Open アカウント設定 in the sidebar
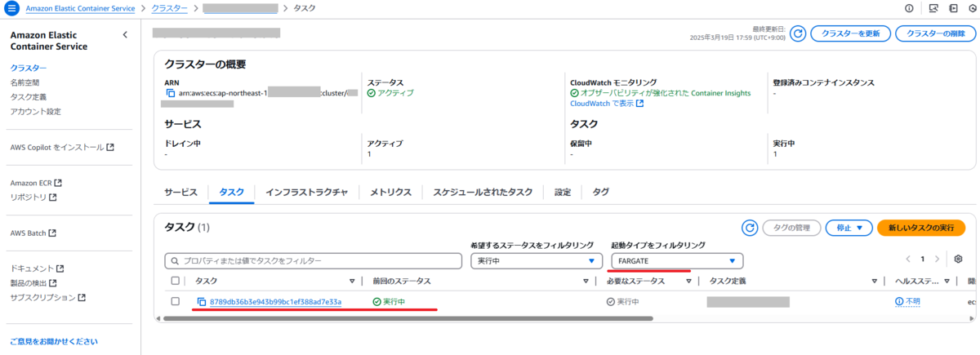980x355 pixels. click(35, 112)
